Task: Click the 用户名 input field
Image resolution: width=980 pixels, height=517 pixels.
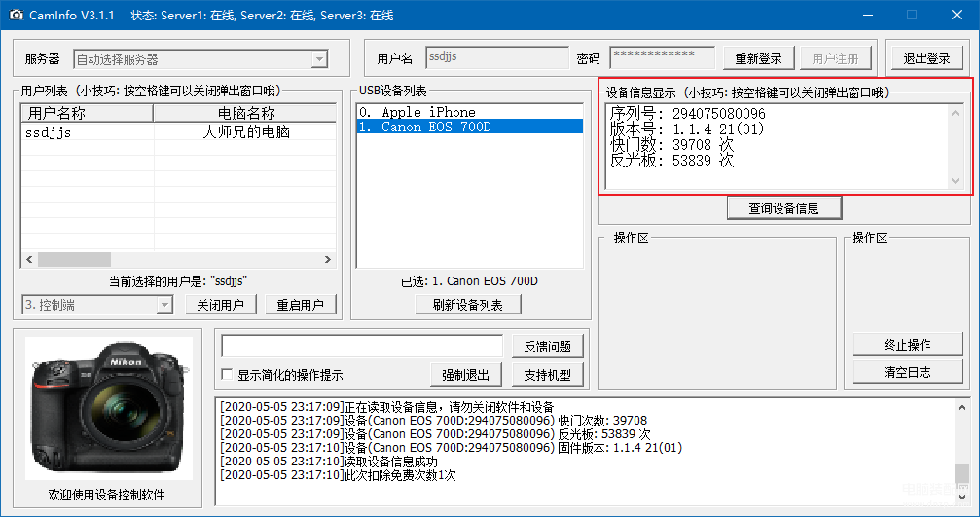Action: [x=497, y=57]
